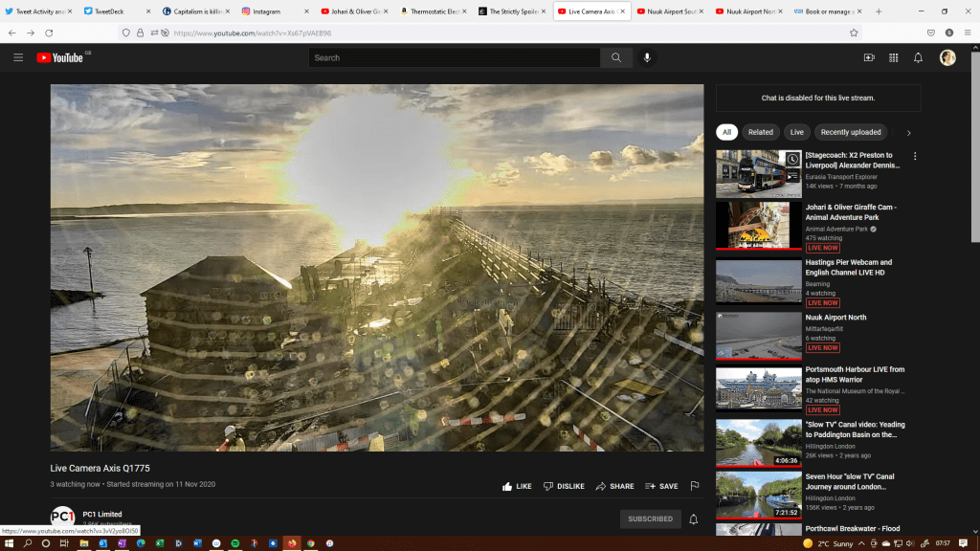Dislike the live stream video

pyautogui.click(x=564, y=486)
